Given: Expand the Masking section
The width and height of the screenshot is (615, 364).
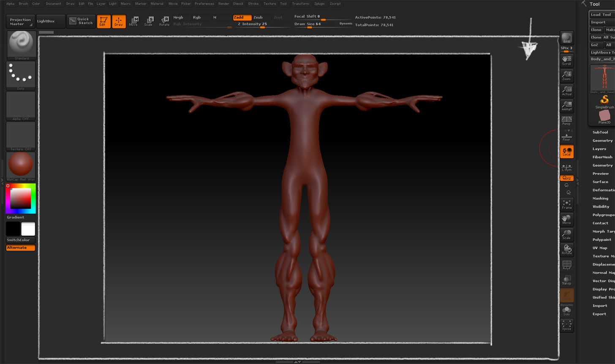Looking at the screenshot, I should (x=600, y=198).
